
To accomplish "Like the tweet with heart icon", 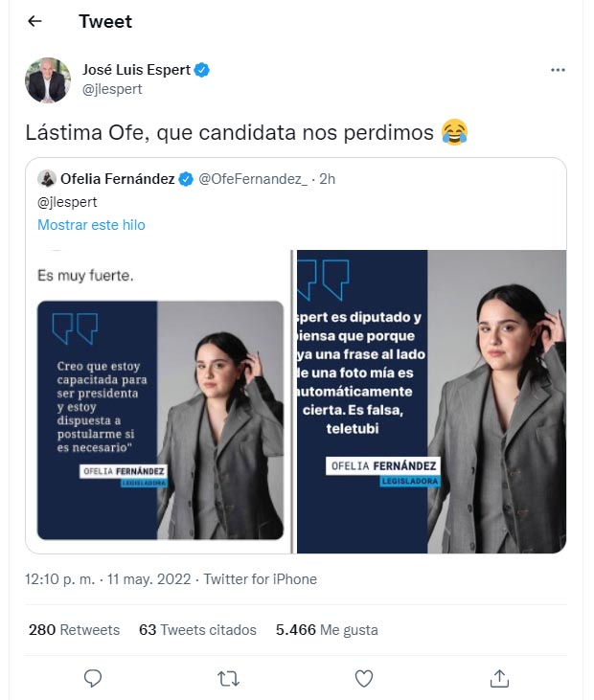I will point(364,679).
